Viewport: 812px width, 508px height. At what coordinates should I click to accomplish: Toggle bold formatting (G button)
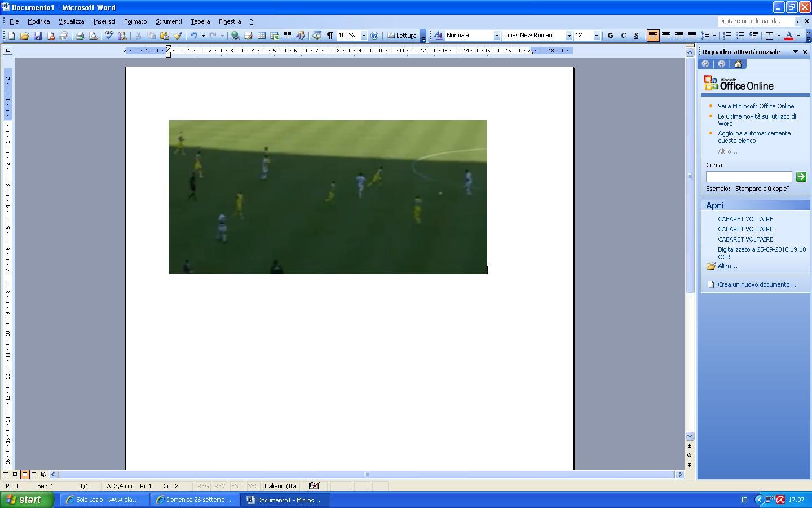610,36
